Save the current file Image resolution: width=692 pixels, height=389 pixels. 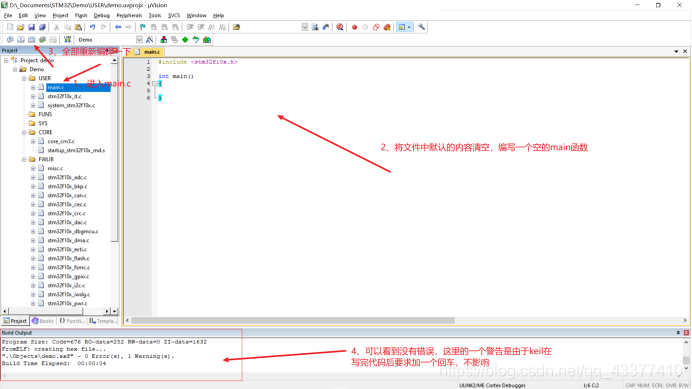click(x=31, y=27)
